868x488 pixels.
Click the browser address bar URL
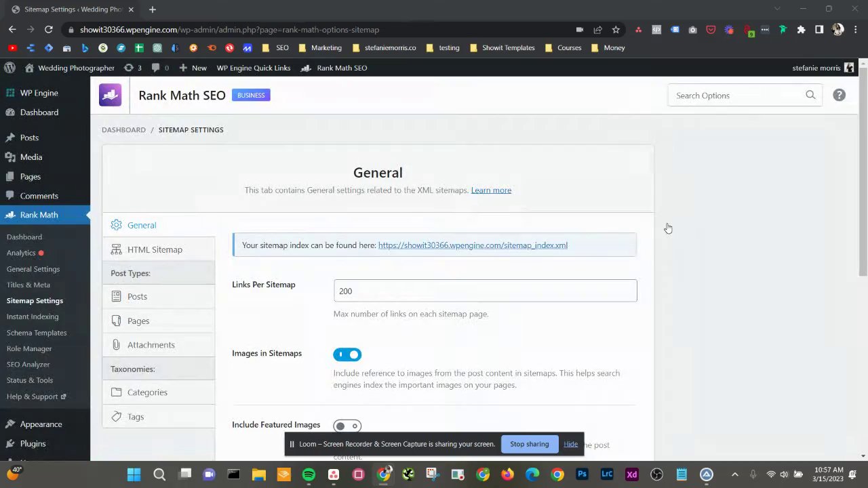pos(229,29)
